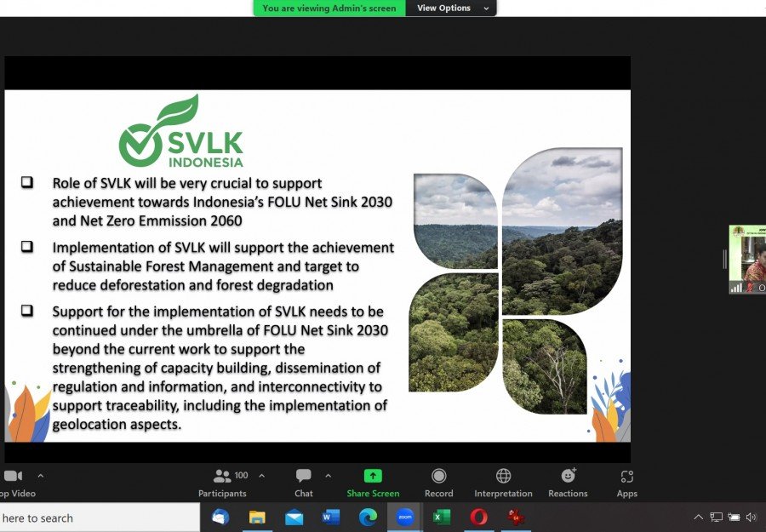Click the muted microphone icon on participant video

click(x=749, y=288)
